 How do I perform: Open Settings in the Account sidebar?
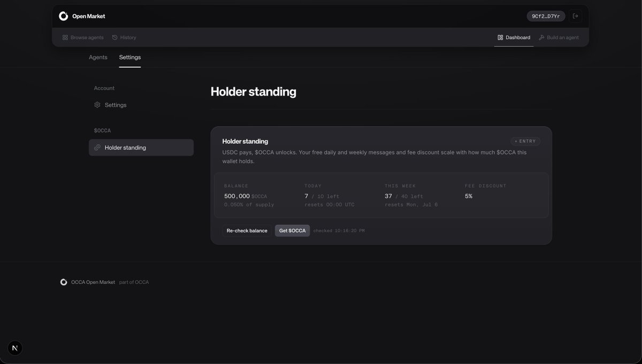(141, 105)
